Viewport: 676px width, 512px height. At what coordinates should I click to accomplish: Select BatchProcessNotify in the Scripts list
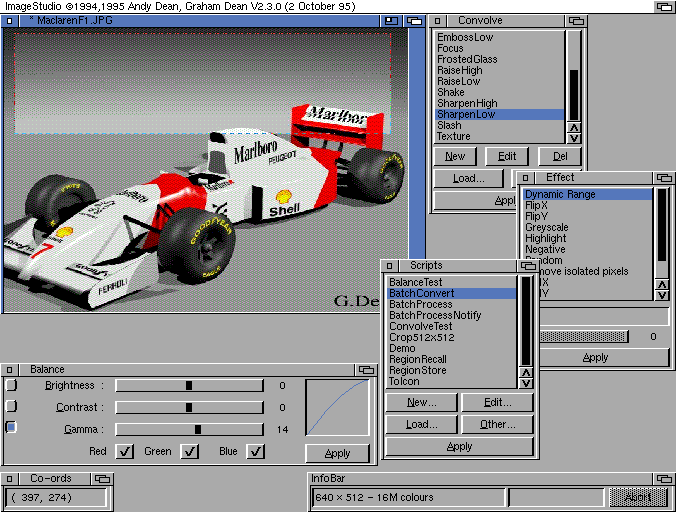[451, 315]
